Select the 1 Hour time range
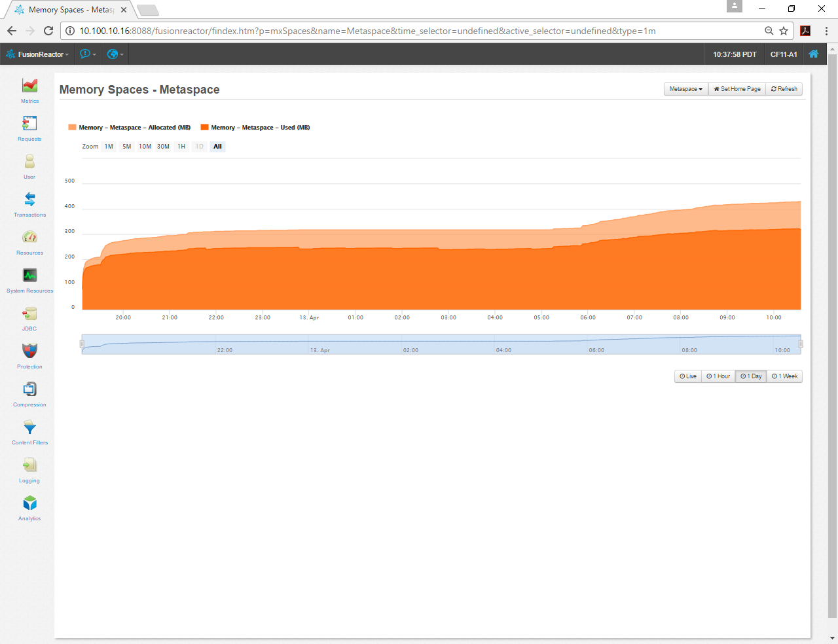The image size is (838, 644). 718,376
